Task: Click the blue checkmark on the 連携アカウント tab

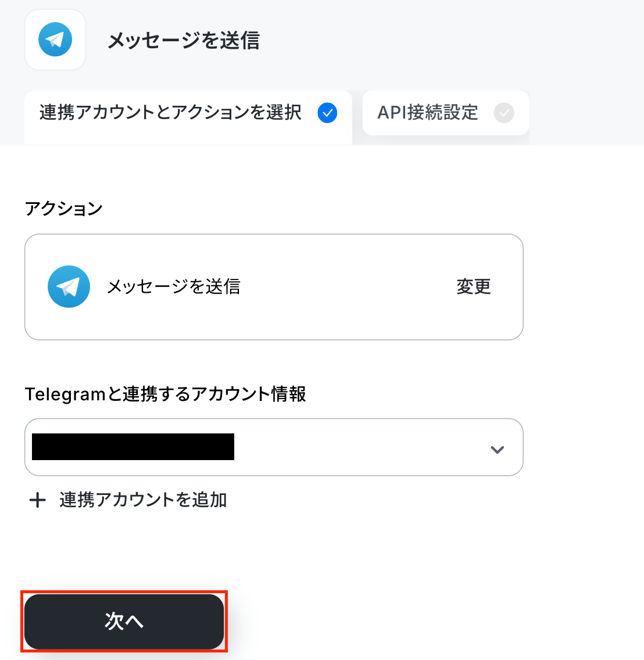Action: tap(327, 113)
